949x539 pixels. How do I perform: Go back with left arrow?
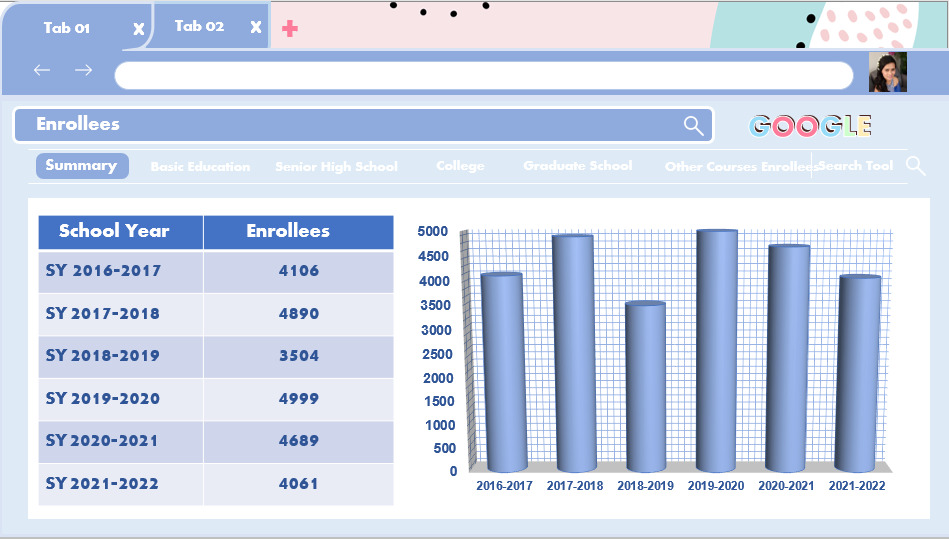pos(42,70)
